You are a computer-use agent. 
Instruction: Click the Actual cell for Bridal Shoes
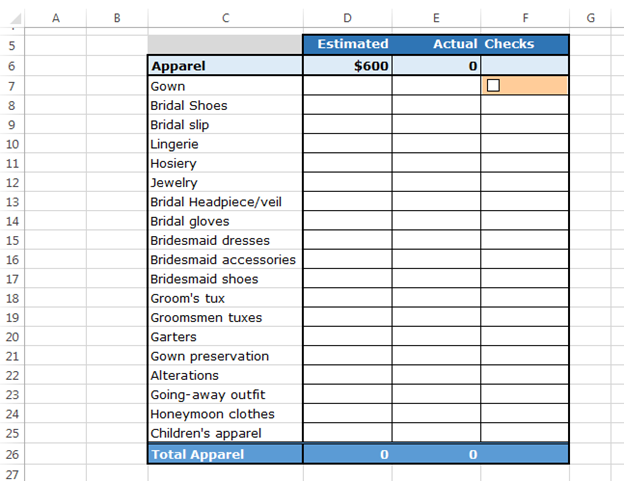436,105
